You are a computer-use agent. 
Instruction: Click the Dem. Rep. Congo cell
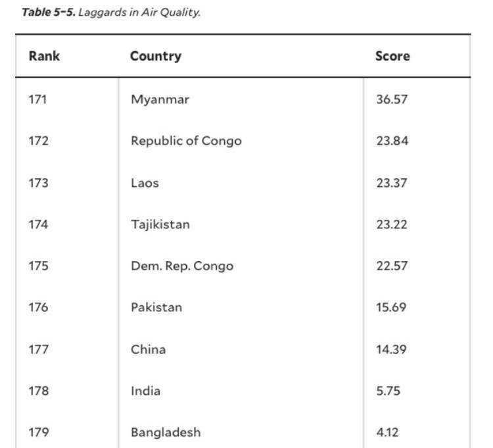click(182, 266)
